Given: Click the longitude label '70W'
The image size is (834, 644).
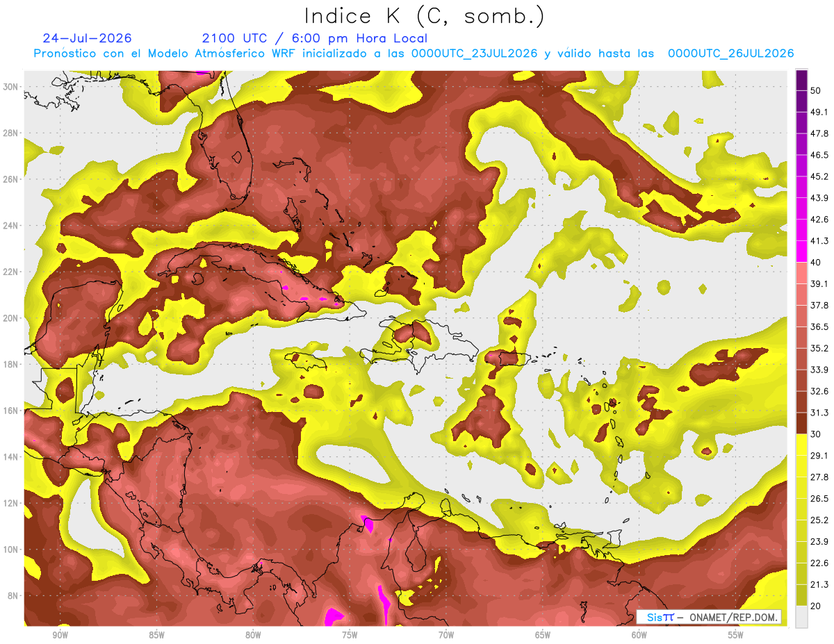Looking at the screenshot, I should point(446,636).
